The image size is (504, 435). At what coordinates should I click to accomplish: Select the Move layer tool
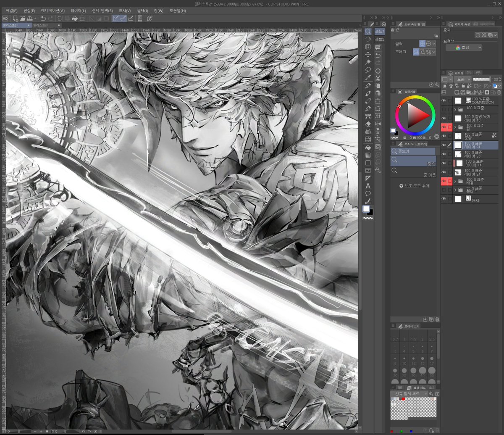pyautogui.click(x=368, y=55)
